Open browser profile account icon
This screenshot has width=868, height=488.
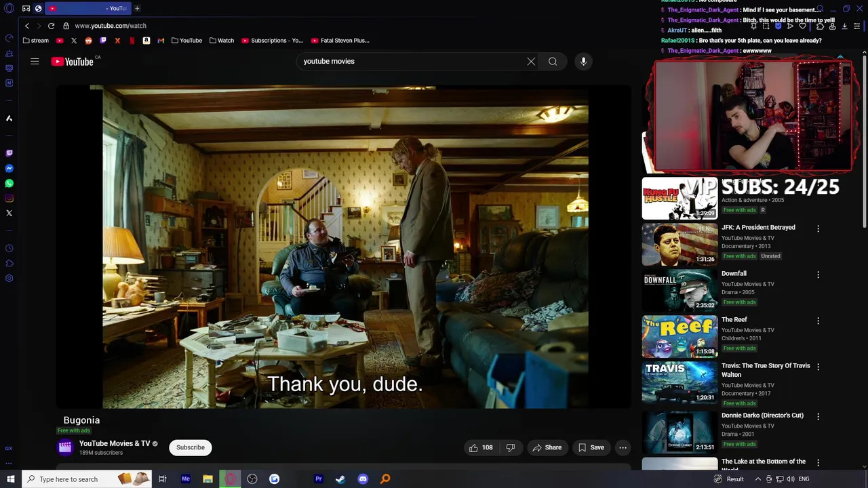pyautogui.click(x=832, y=26)
